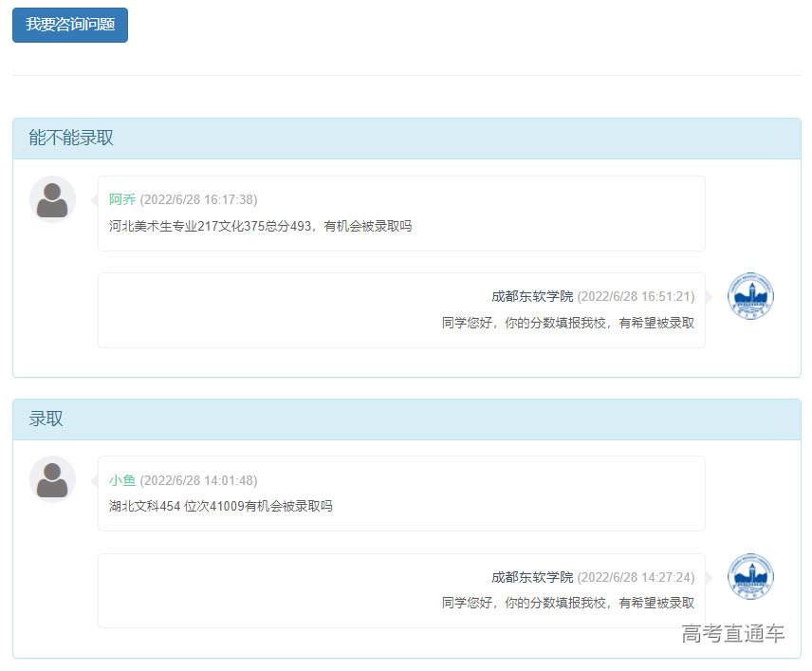Screen dimensions: 812x671
Task: Click 成都东软学院 name in the 14:27:24 reply
Action: pos(532,577)
